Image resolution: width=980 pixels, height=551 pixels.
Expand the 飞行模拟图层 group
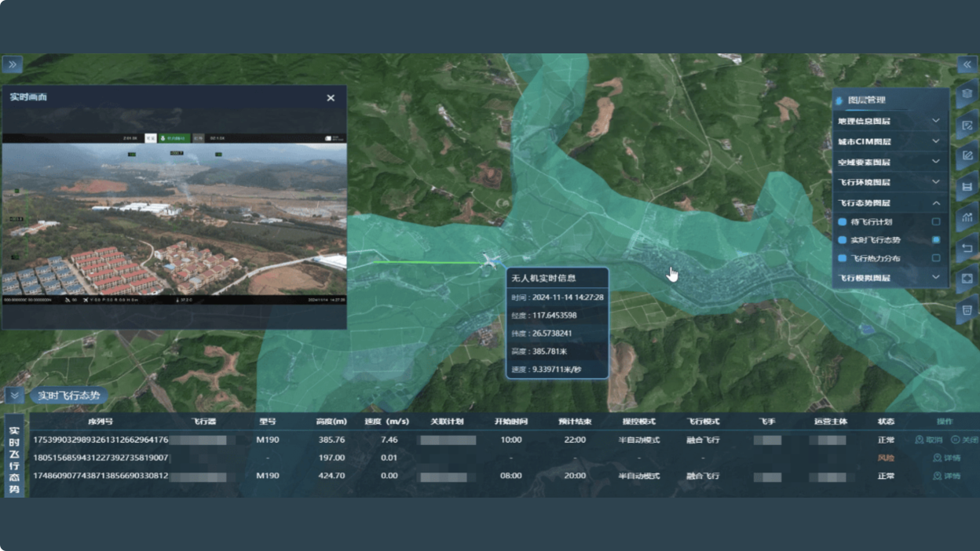(x=936, y=277)
